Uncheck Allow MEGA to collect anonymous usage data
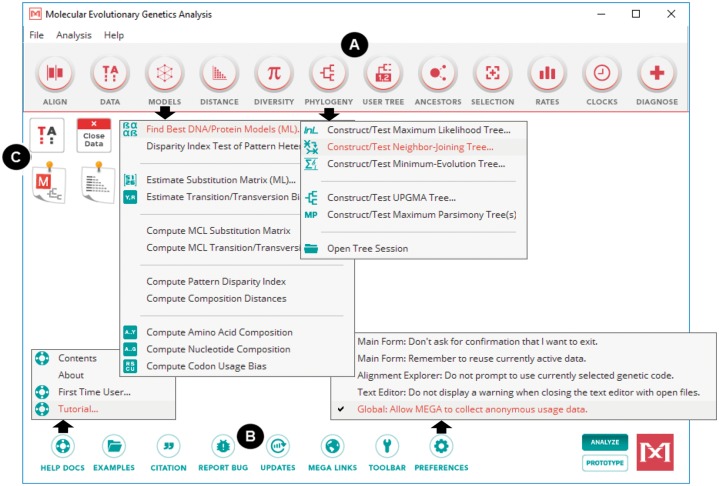Image resolution: width=719 pixels, height=486 pixels. pos(523,410)
